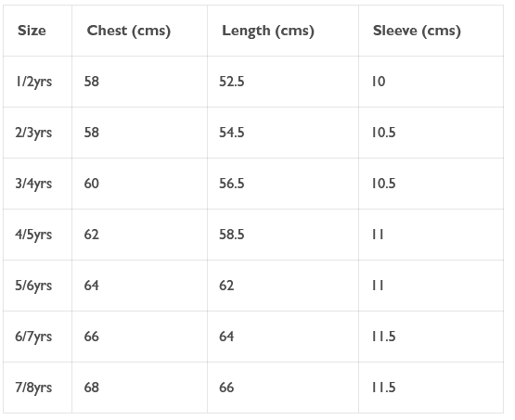Screen dimensions: 515x420
Task: Click the 54.5 length value
Action: tap(232, 133)
